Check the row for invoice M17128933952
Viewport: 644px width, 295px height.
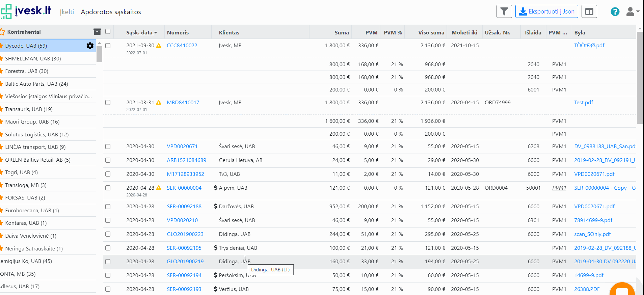pyautogui.click(x=108, y=174)
